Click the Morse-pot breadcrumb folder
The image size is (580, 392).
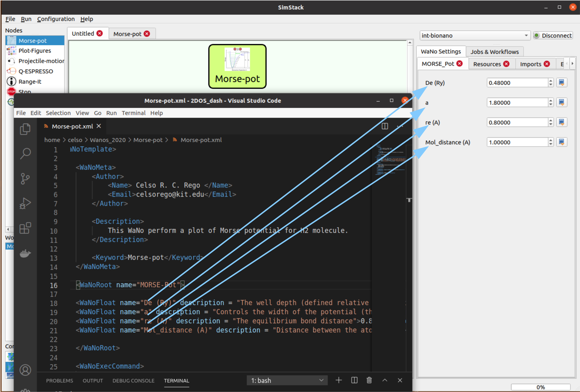148,140
